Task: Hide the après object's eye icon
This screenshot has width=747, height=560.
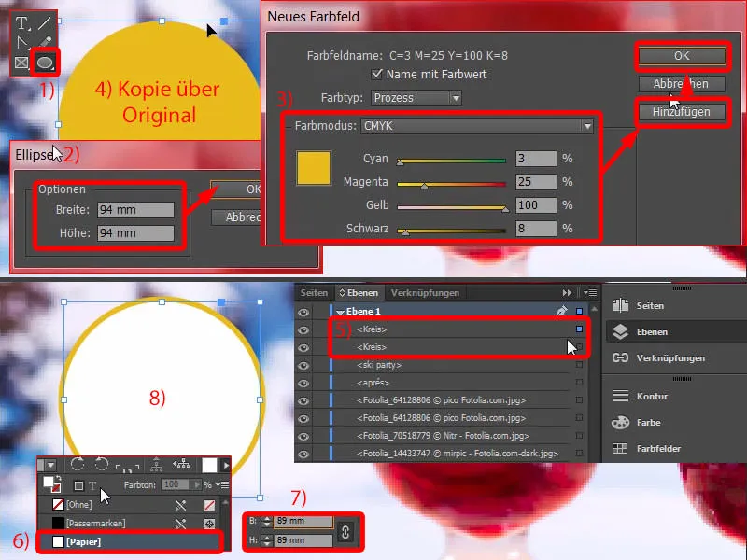Action: click(303, 384)
